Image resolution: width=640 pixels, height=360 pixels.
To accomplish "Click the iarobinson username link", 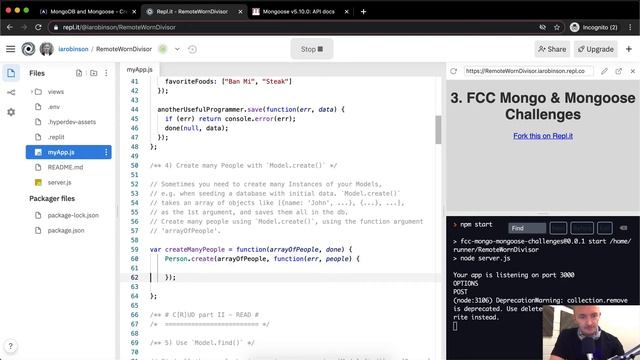I will [73, 49].
